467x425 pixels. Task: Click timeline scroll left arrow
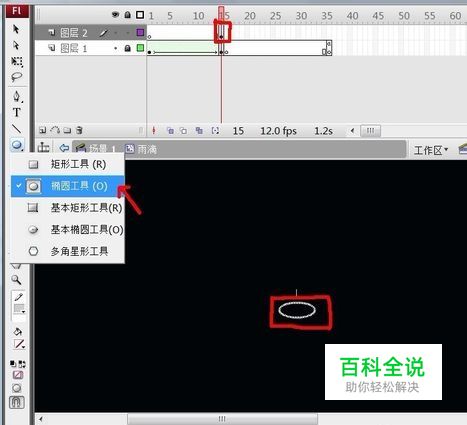[x=352, y=131]
